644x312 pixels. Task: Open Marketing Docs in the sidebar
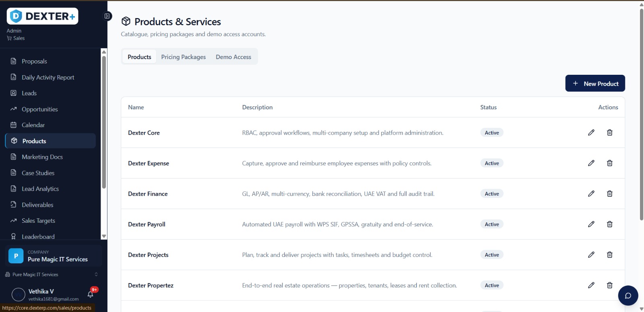click(50, 157)
